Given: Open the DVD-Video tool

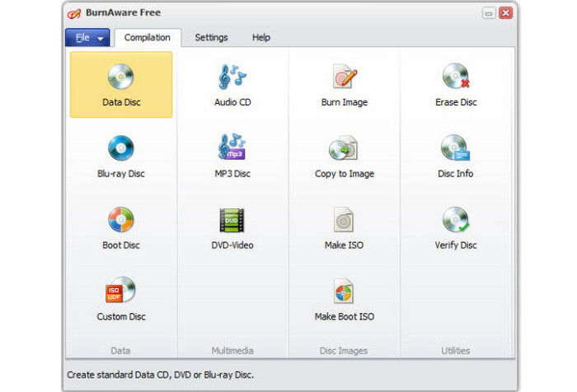Looking at the screenshot, I should (x=232, y=228).
